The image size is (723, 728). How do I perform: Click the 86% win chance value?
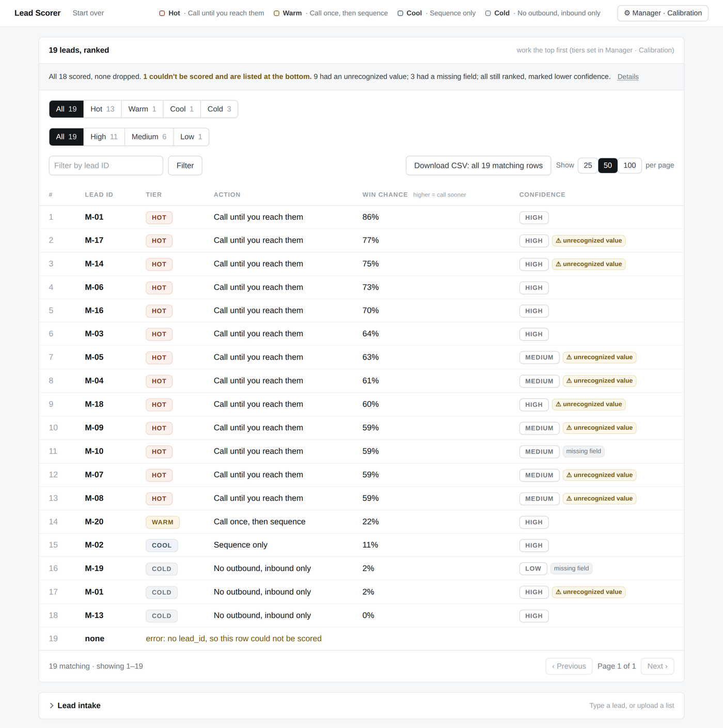(x=371, y=217)
